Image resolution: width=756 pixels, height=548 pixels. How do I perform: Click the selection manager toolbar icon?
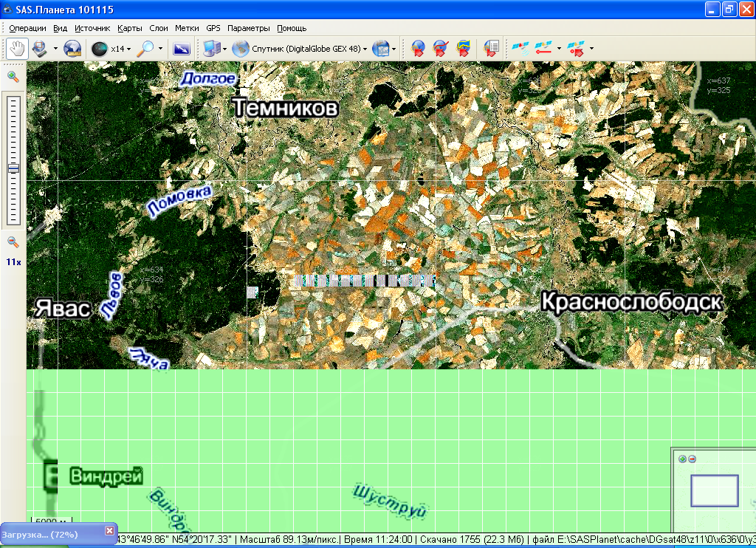click(x=40, y=49)
